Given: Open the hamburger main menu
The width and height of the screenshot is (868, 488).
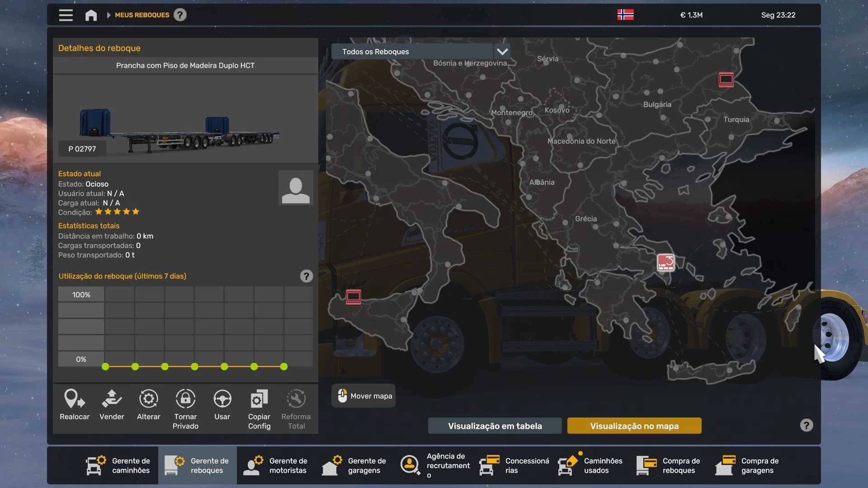Looking at the screenshot, I should coord(66,15).
